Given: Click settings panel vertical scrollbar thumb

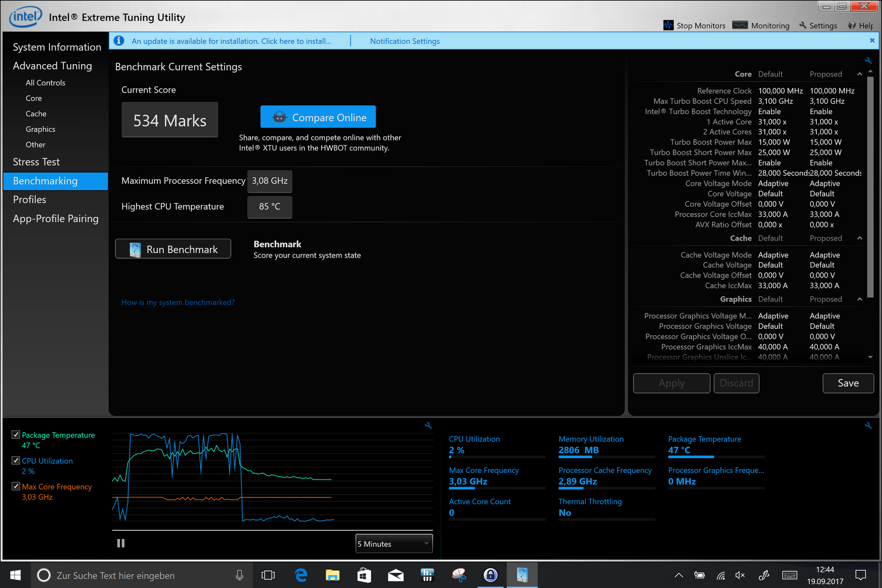Looking at the screenshot, I should click(870, 187).
